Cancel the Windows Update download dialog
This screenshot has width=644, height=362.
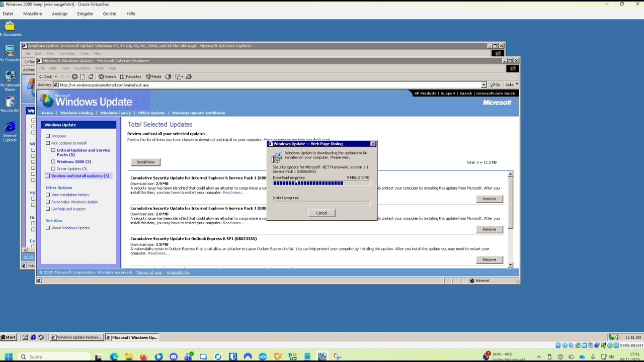321,213
